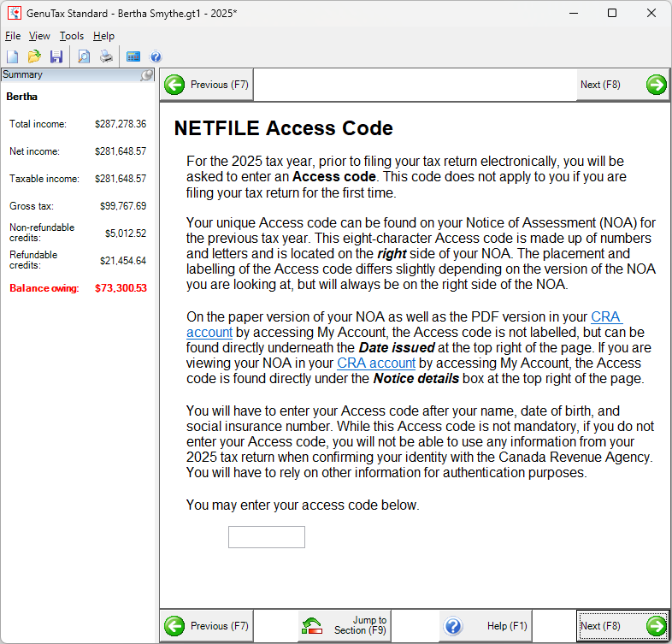This screenshot has height=644, width=672.
Task: Click the New file toolbar icon
Action: (x=12, y=56)
